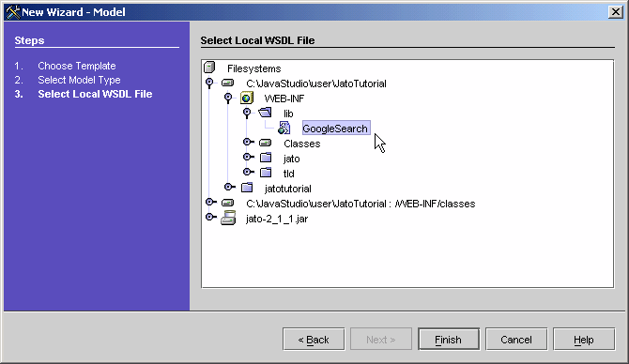The image size is (629, 364).
Task: Collapse the C:\JavaStudio\user\JatoTutorial node
Action: coord(209,83)
